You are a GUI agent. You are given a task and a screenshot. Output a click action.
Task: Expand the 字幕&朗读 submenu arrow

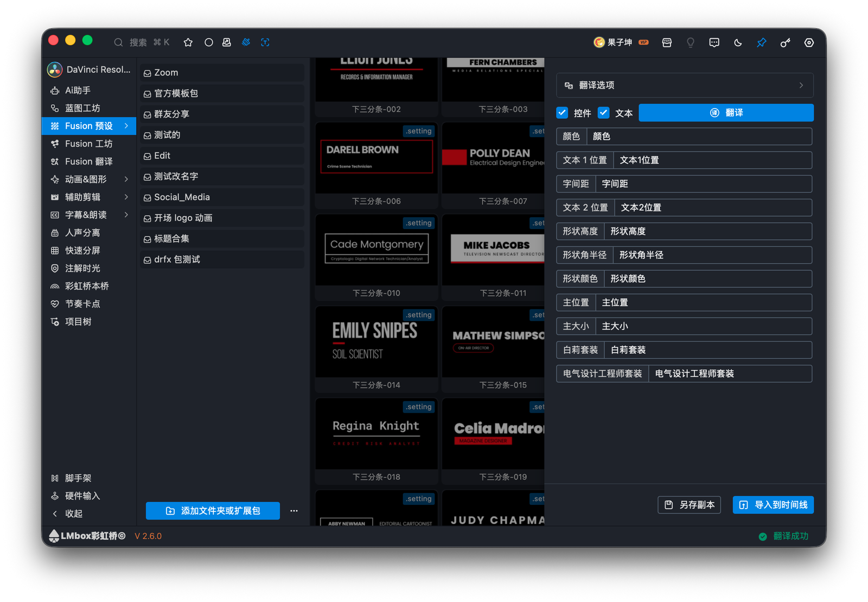(126, 215)
